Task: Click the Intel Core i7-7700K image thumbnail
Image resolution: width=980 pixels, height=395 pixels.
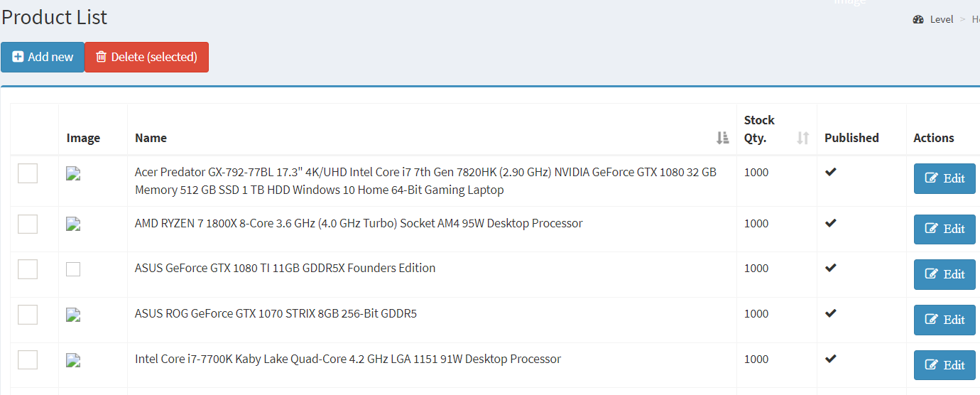Action: coord(73,360)
